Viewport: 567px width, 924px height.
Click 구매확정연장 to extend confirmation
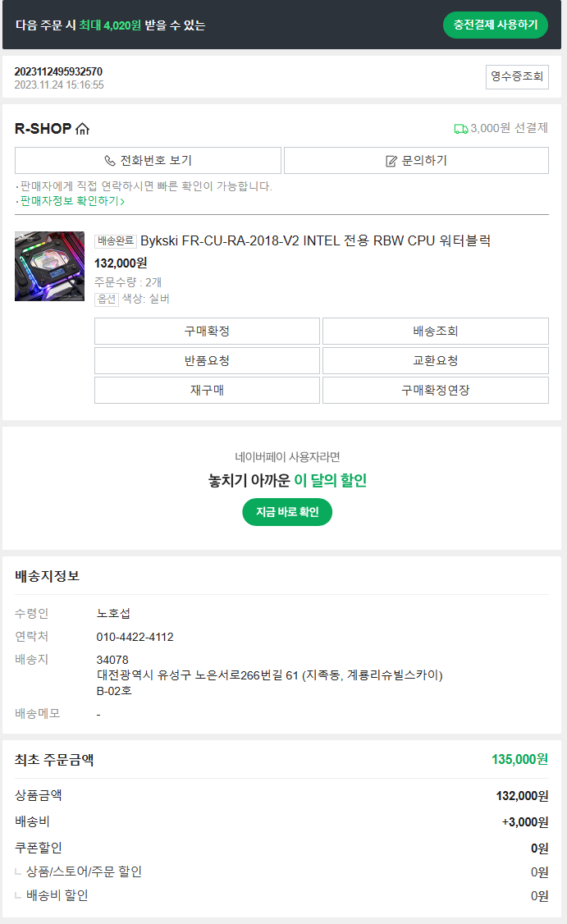435,391
